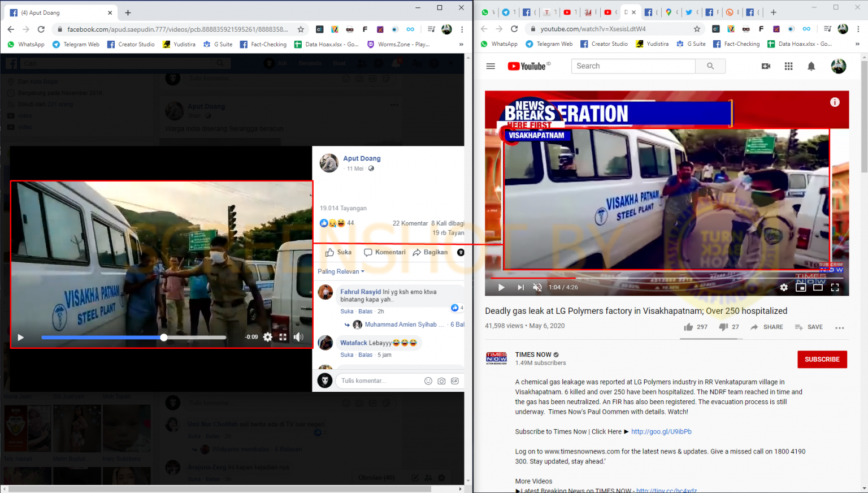The image size is (868, 493).
Task: Click YouTube search magnifier button
Action: click(710, 66)
